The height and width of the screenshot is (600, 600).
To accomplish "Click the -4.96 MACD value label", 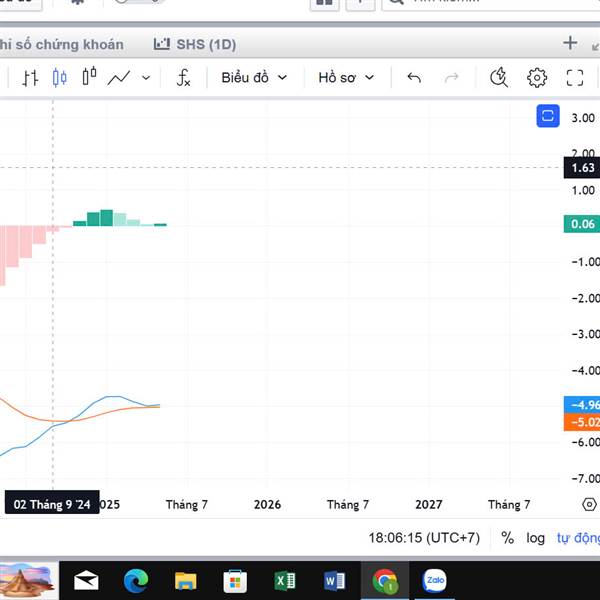I will [582, 405].
